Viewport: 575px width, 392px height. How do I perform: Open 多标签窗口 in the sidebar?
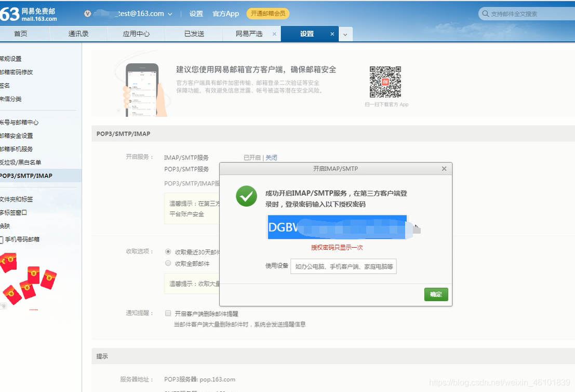click(x=14, y=213)
